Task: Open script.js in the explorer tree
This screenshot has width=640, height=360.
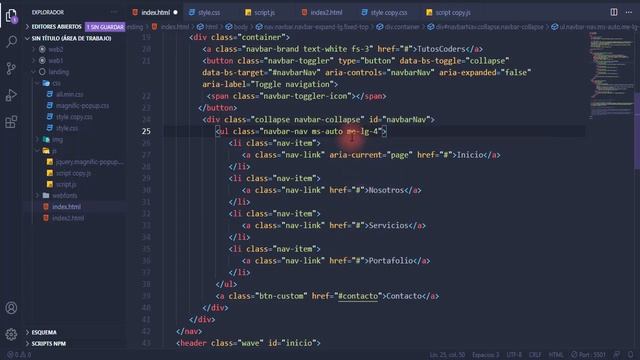Action: (x=66, y=184)
